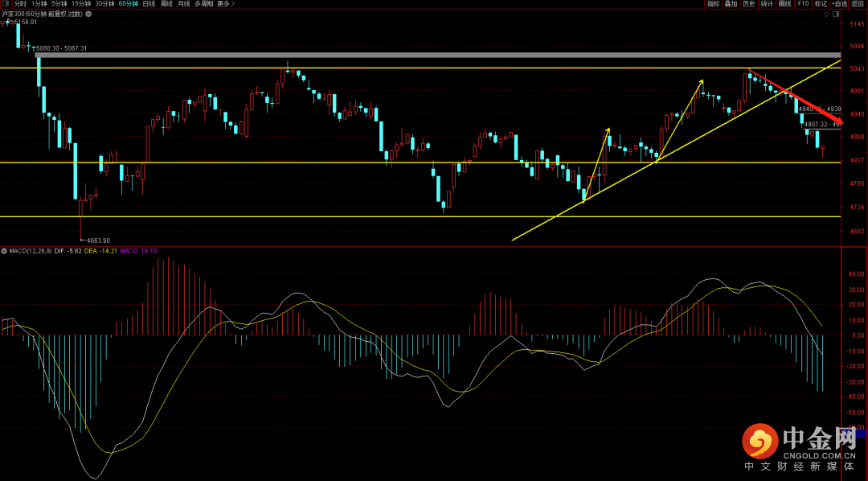The image size is (868, 481).
Task: Open F10 company information
Action: click(x=802, y=4)
